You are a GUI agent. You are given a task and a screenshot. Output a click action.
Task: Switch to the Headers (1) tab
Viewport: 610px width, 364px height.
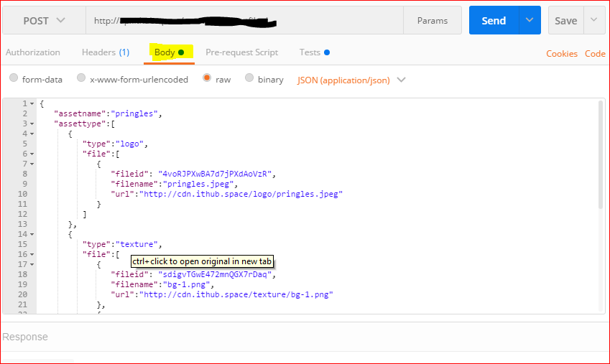pyautogui.click(x=106, y=52)
